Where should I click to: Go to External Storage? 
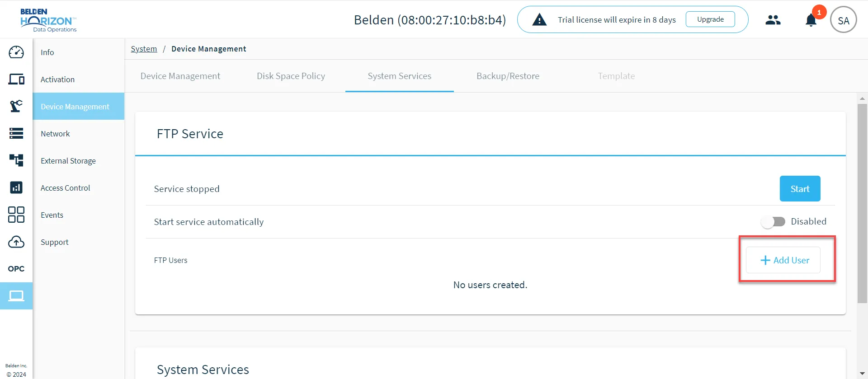79,161
